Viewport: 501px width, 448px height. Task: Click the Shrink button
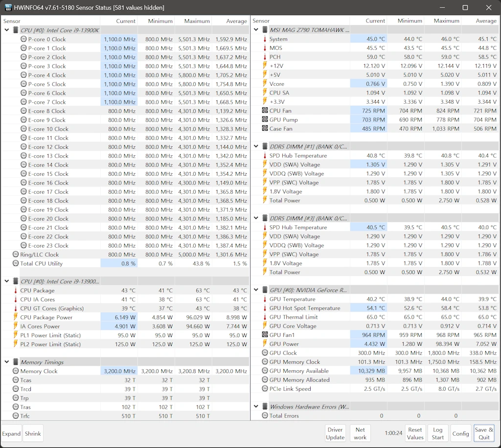tap(33, 434)
